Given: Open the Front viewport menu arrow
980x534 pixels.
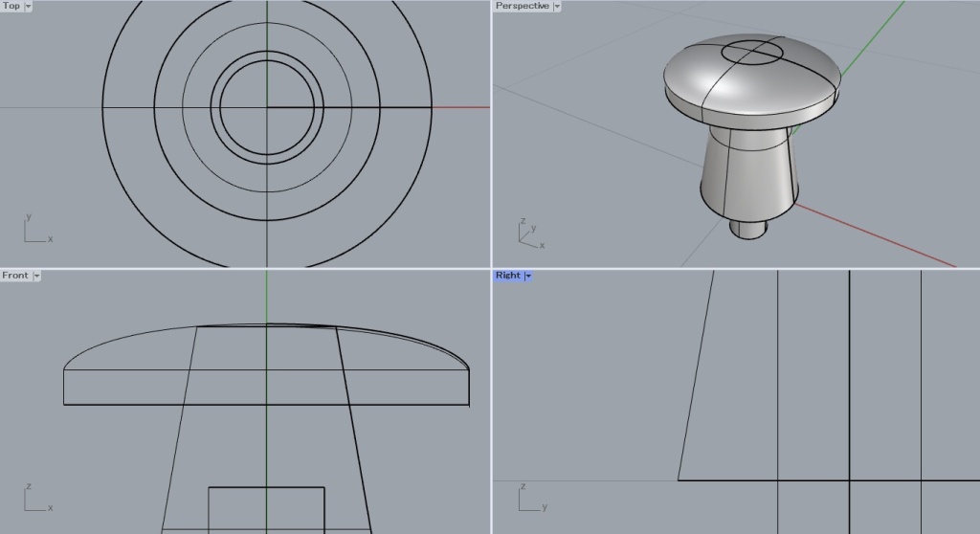Looking at the screenshot, I should (x=36, y=276).
